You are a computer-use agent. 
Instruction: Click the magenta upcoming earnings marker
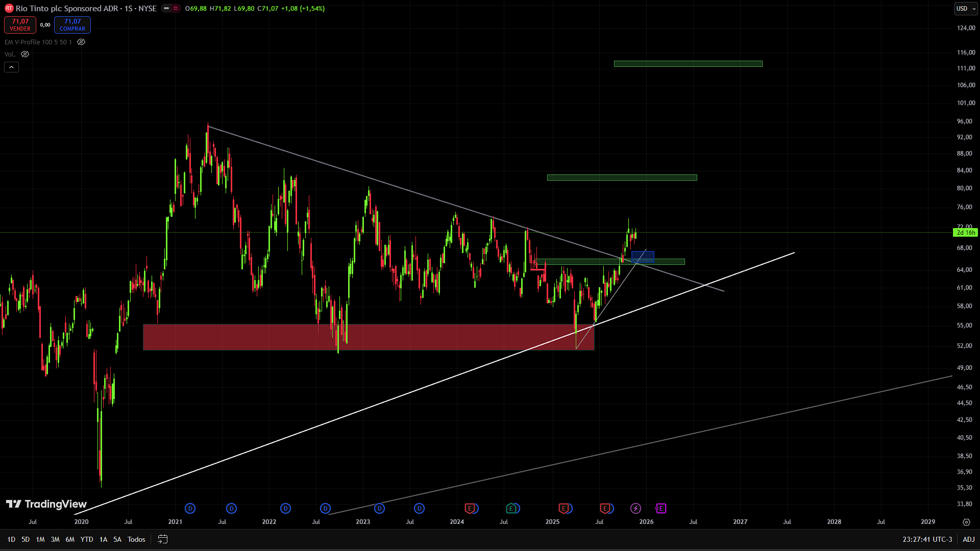click(661, 508)
